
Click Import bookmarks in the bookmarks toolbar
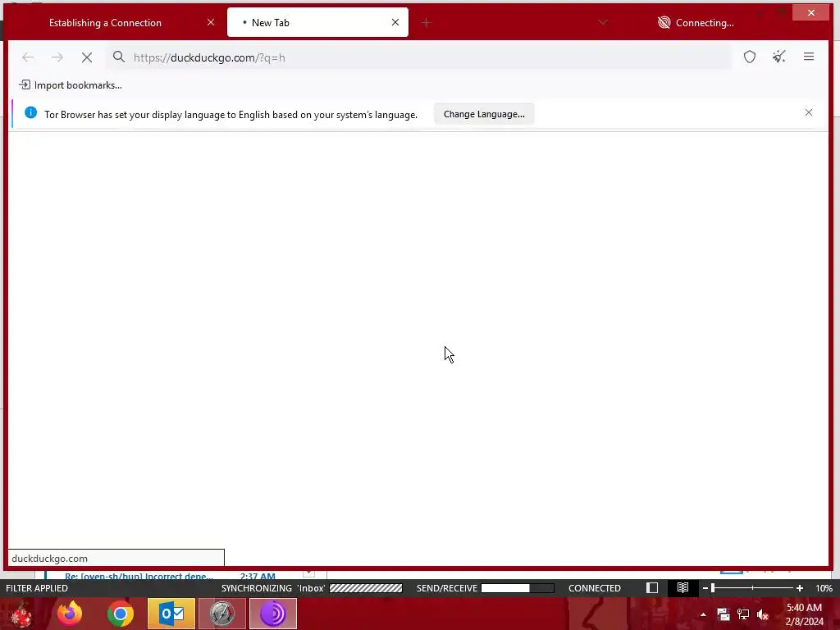(71, 85)
